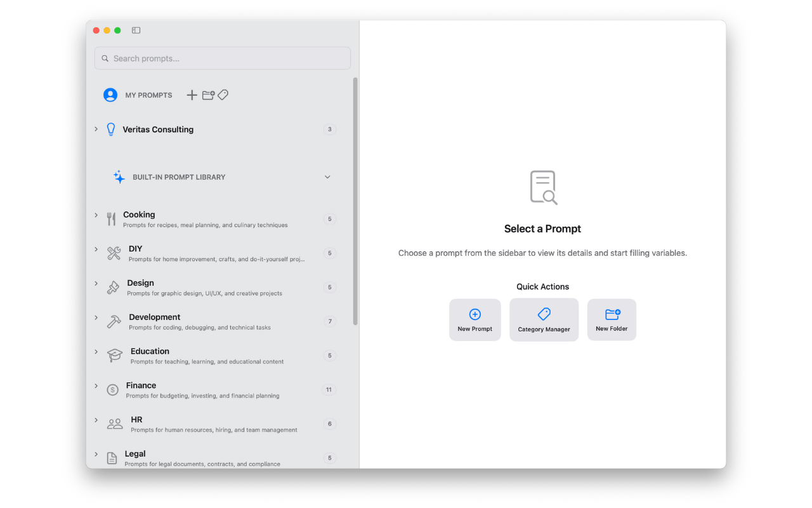Screen dimensions: 812x508
Task: Click the My Prompts profile icon
Action: (110, 95)
